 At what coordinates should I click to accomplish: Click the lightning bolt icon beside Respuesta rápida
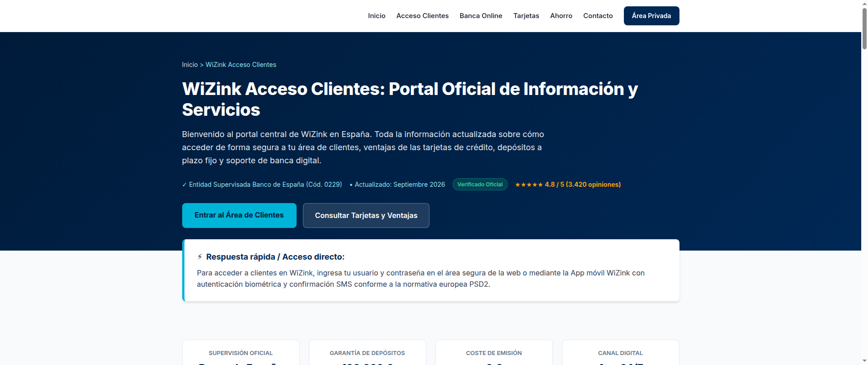(x=200, y=257)
